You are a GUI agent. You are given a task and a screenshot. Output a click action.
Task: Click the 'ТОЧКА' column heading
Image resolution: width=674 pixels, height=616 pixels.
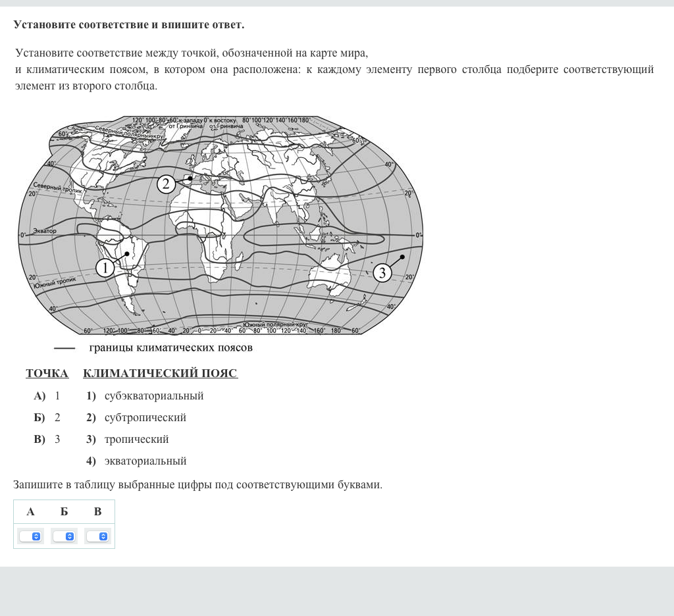click(47, 374)
